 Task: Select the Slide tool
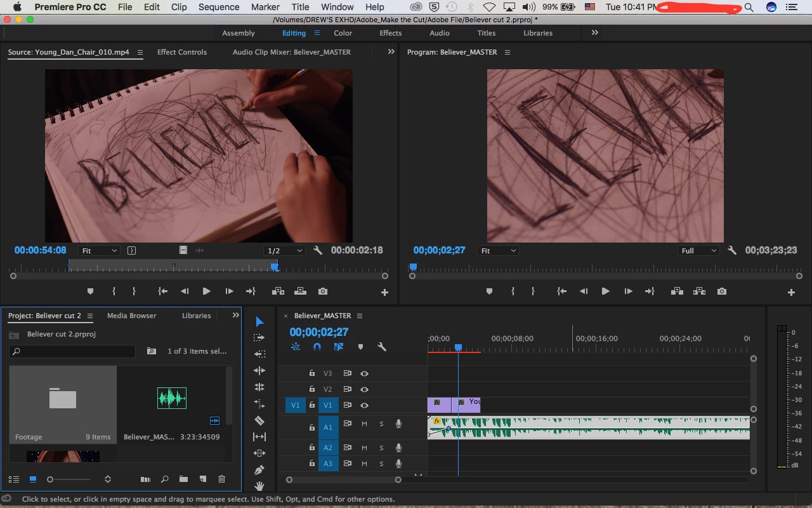[259, 453]
